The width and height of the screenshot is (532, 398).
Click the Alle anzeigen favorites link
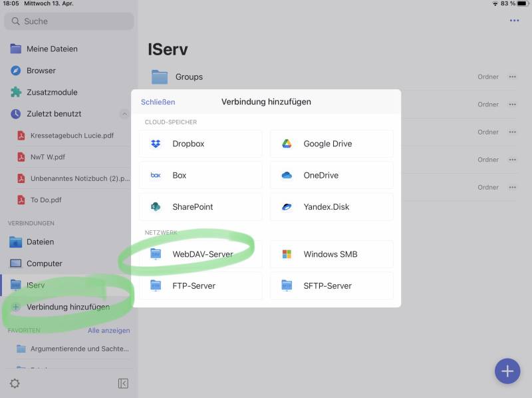tap(108, 330)
